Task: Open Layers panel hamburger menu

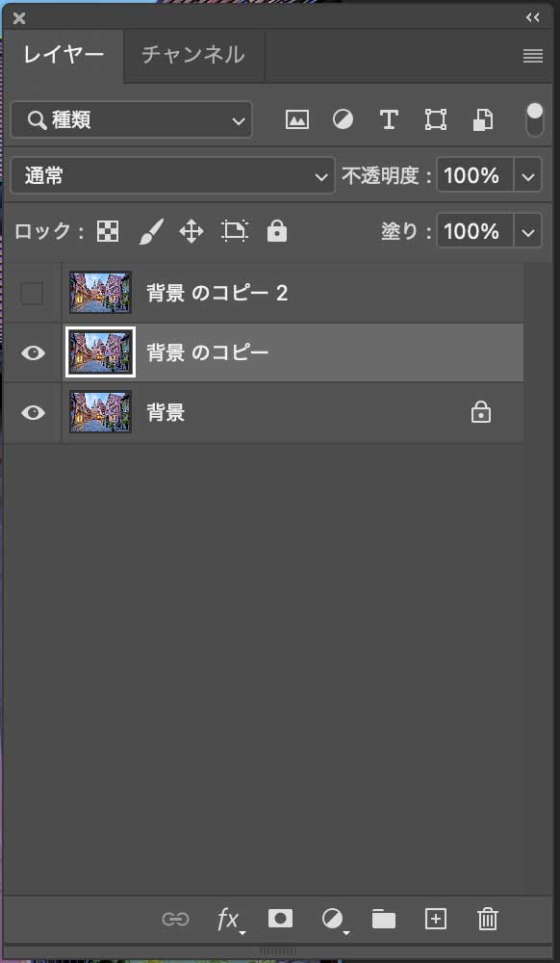Action: point(533,56)
